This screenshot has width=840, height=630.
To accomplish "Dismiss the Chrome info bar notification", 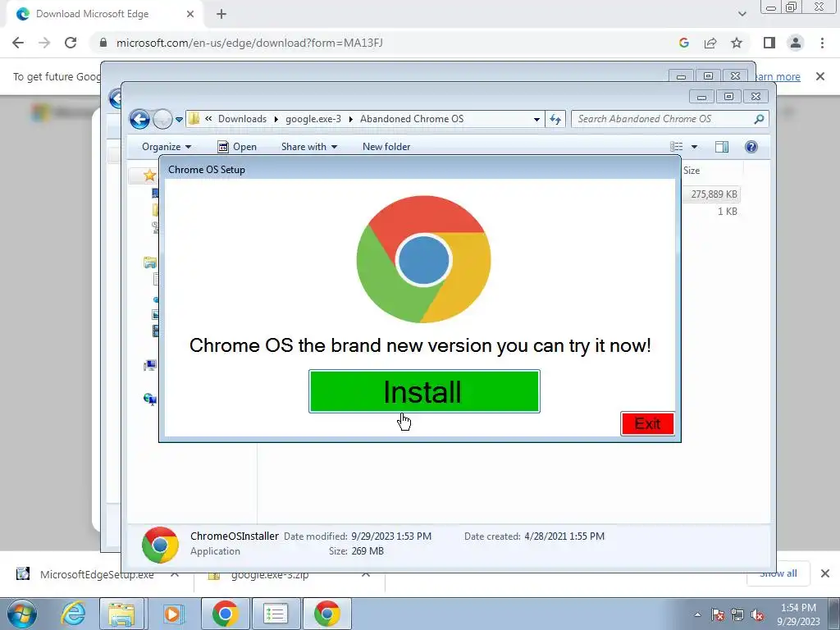I will pos(820,76).
